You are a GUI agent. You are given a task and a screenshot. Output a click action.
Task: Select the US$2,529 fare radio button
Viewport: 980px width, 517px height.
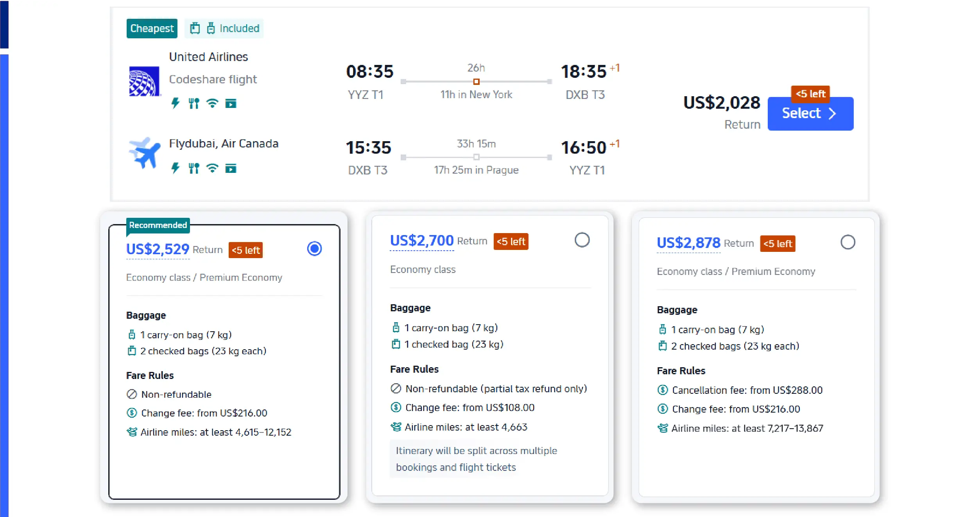pyautogui.click(x=314, y=249)
